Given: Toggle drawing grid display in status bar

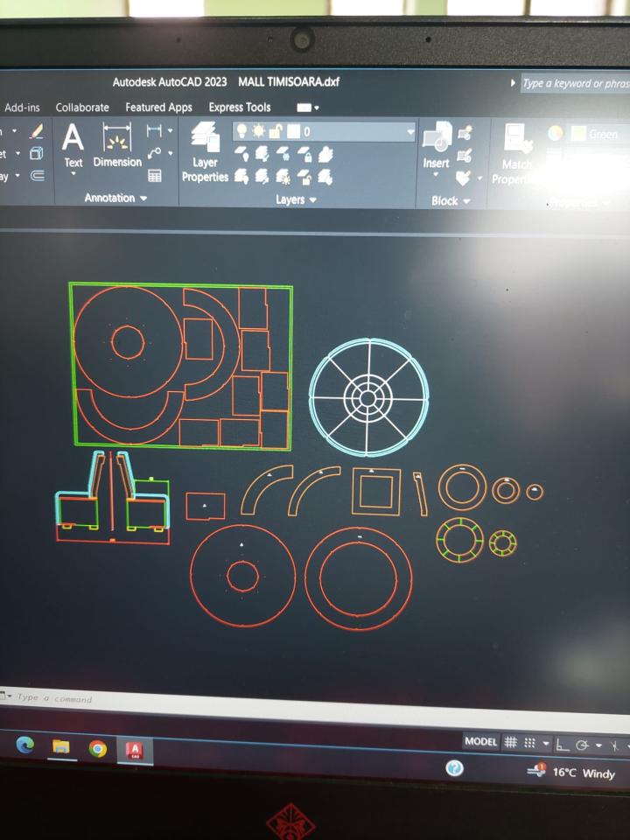Looking at the screenshot, I should (511, 743).
